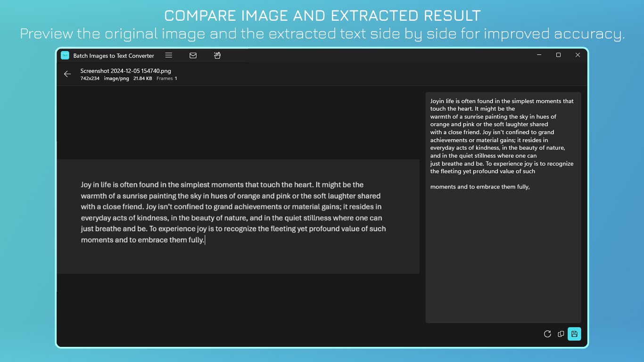The height and width of the screenshot is (362, 644).
Task: Click the icon beside the mail icon
Action: pos(217,55)
